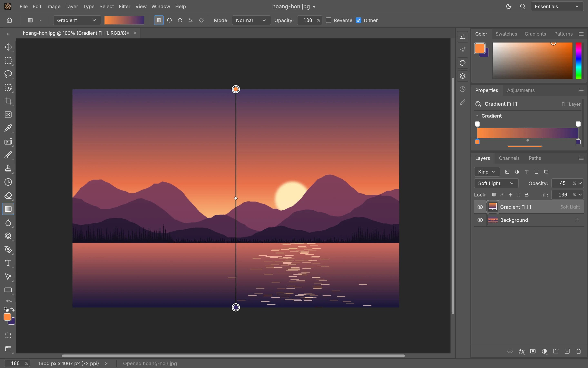Toggle lock all layer attributes
Viewport: 588px width, 368px height.
(527, 195)
